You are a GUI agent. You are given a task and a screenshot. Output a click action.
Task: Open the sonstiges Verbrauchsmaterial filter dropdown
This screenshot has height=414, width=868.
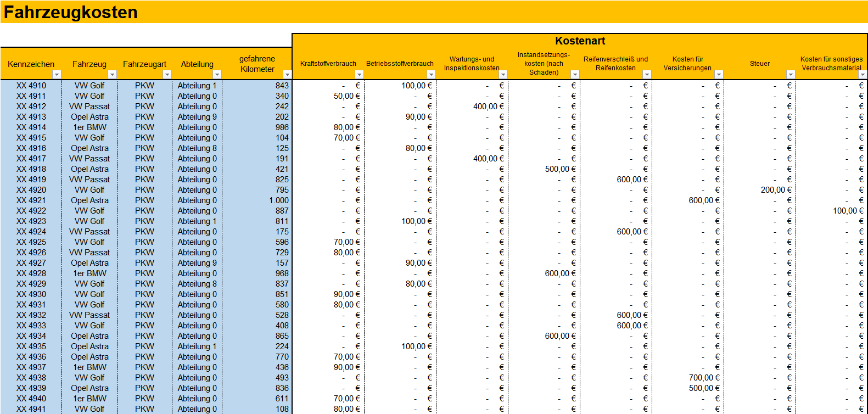pyautogui.click(x=863, y=74)
